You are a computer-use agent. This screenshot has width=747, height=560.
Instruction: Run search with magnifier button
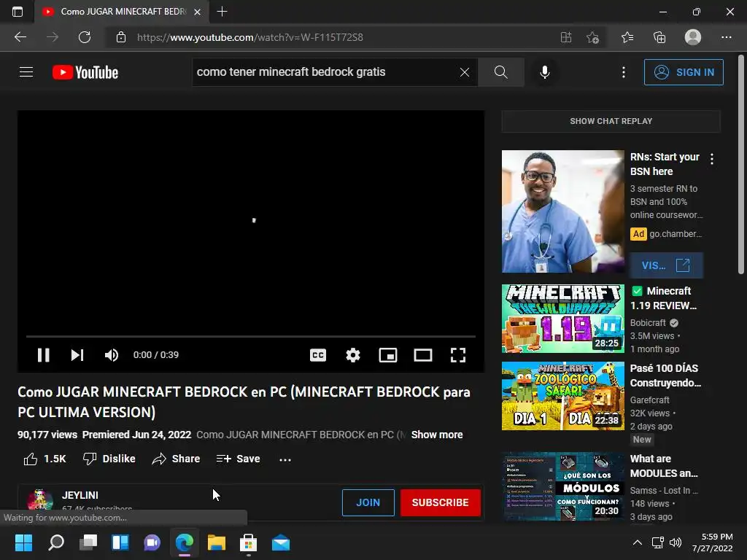coord(500,72)
